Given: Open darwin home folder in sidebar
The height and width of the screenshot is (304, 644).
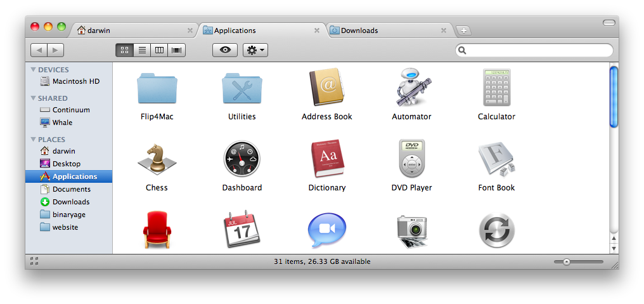Looking at the screenshot, I should click(68, 151).
